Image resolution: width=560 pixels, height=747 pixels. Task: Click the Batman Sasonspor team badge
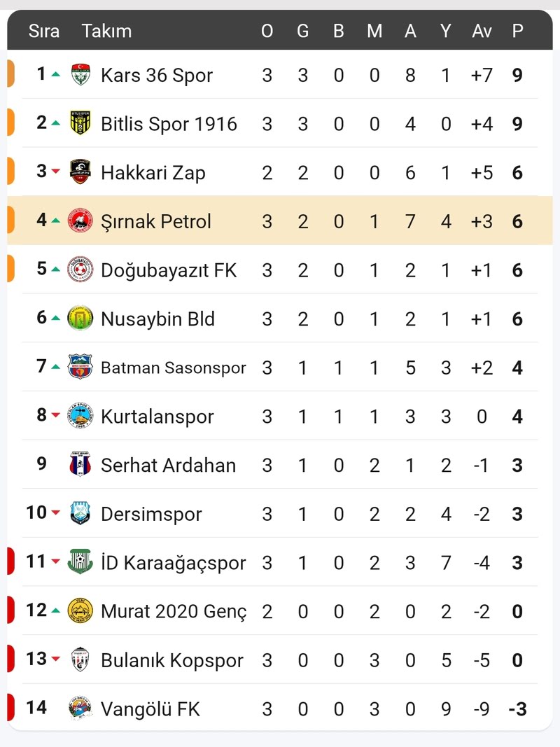tap(80, 368)
